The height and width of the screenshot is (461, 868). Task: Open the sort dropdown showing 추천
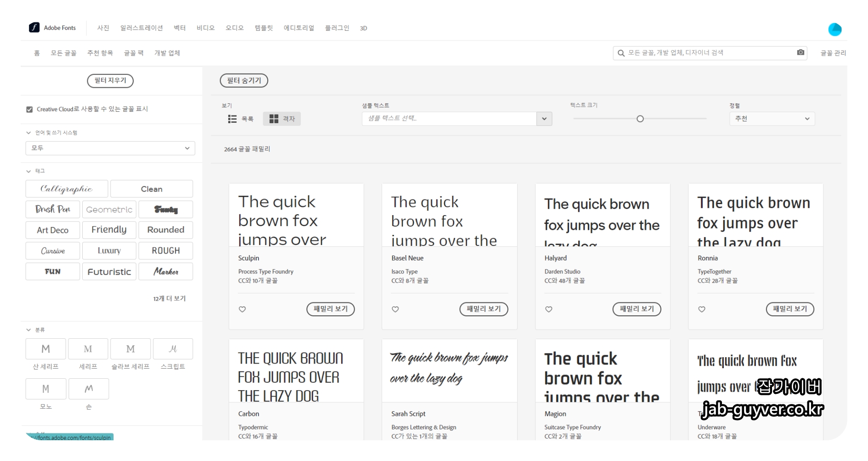point(772,119)
